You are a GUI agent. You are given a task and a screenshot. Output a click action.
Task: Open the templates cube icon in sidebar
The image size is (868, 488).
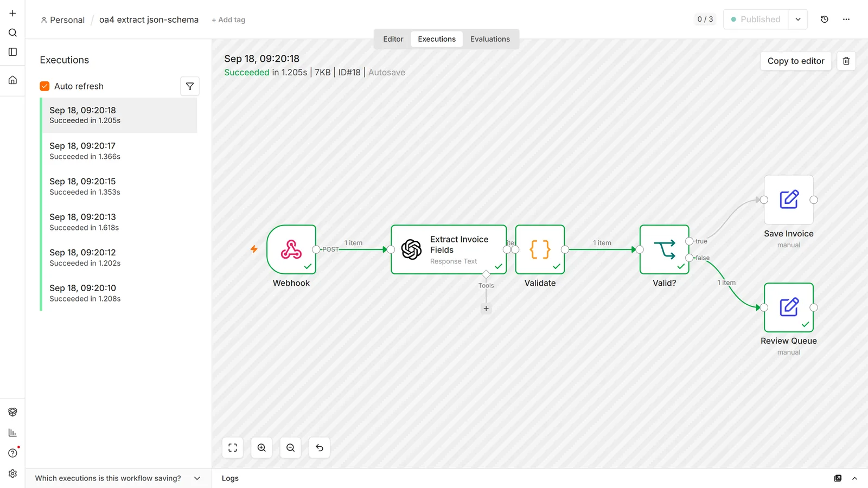pyautogui.click(x=12, y=412)
